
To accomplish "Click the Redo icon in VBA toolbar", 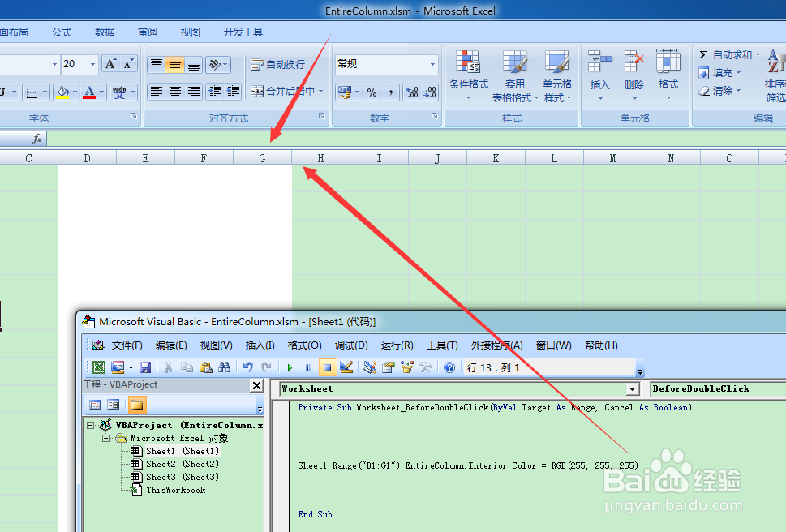I will (x=266, y=367).
